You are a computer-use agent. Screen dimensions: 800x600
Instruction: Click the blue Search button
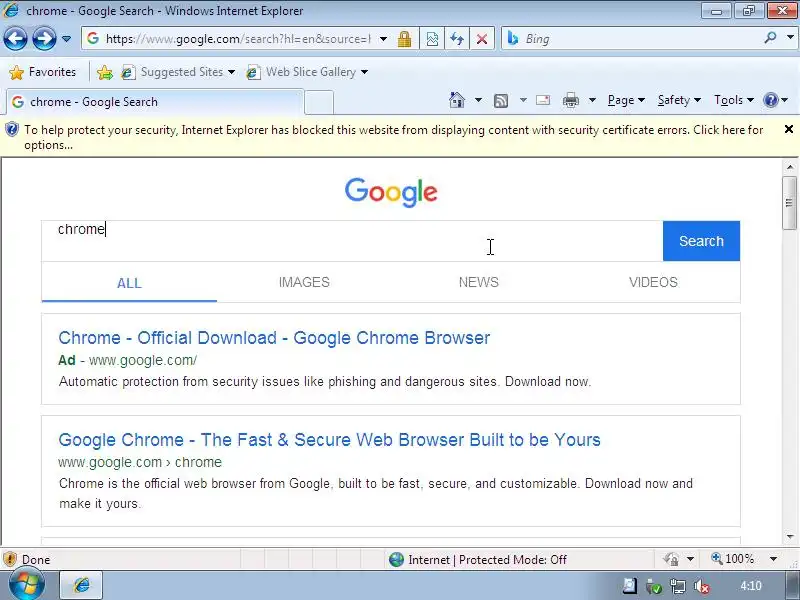[701, 241]
